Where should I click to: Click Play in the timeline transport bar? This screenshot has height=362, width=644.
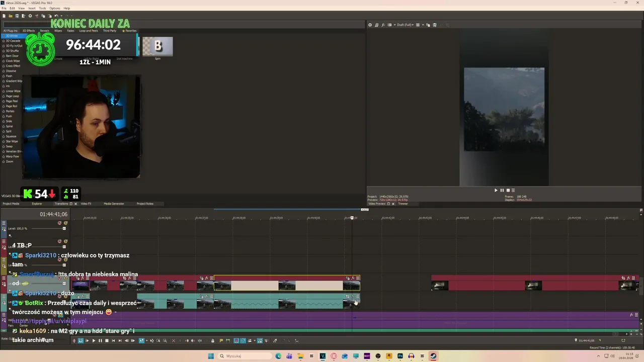click(x=94, y=341)
